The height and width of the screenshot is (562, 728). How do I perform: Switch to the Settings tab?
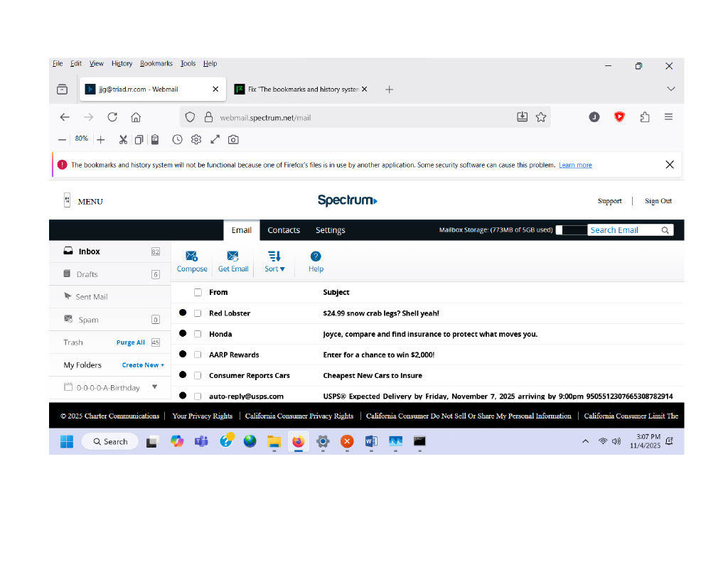pos(330,230)
